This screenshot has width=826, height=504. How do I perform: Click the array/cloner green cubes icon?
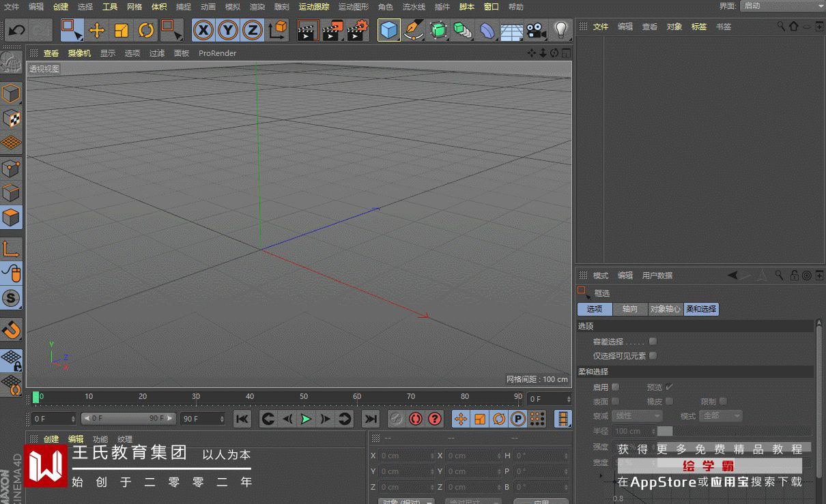click(x=463, y=30)
